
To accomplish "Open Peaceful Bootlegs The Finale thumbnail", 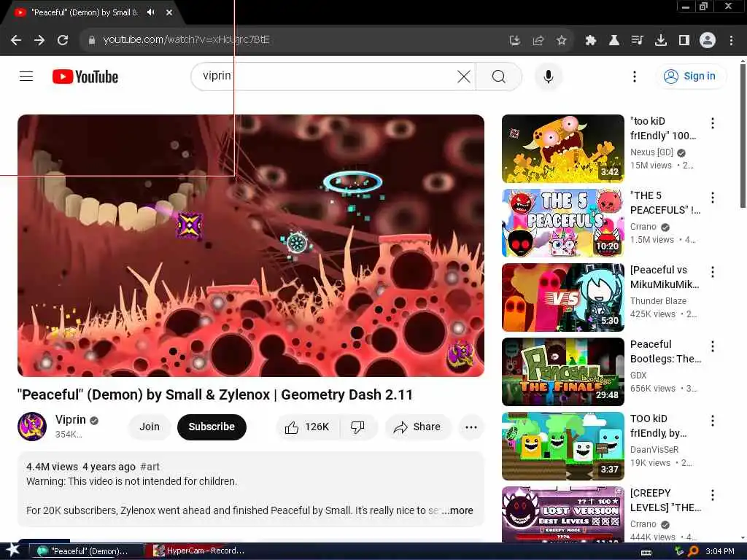I will [x=562, y=371].
